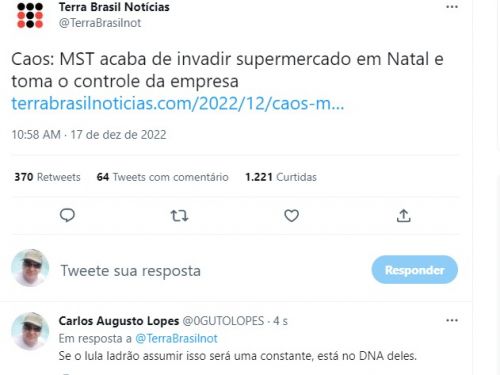
Task: View the 370 Retweets list
Action: click(47, 177)
